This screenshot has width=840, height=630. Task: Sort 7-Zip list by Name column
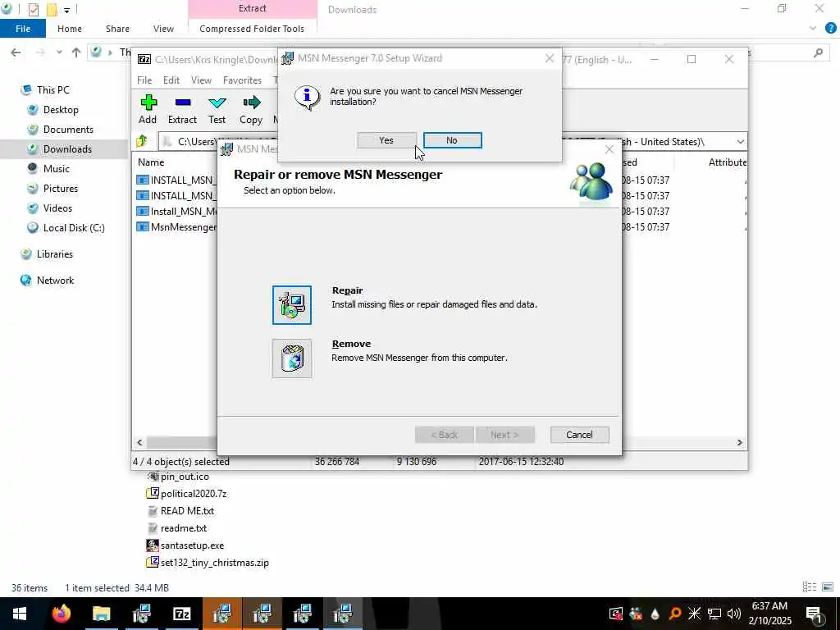[x=151, y=162]
